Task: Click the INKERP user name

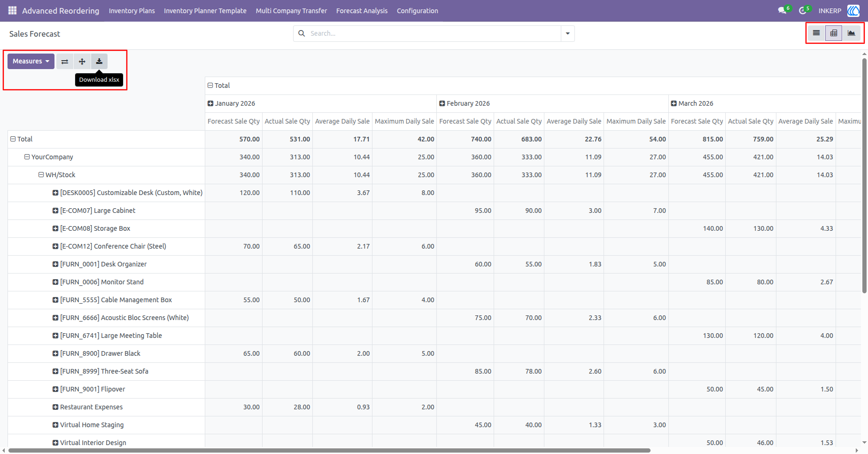Action: [830, 10]
